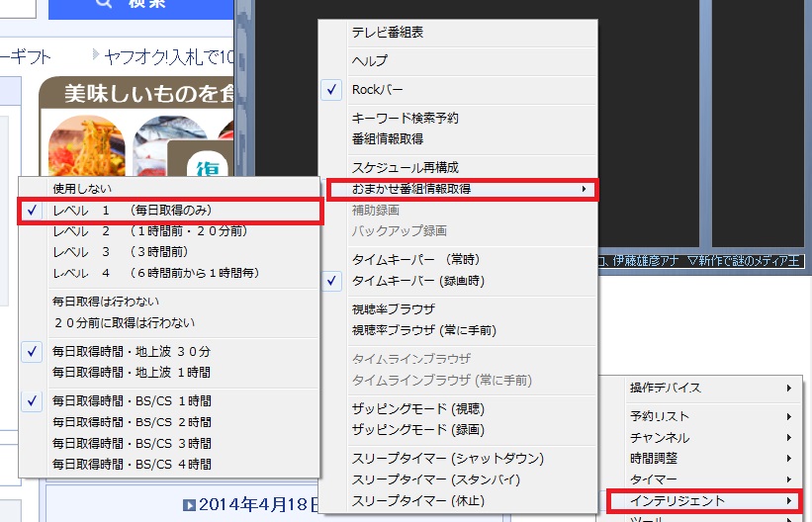Choose キーワード検索予約 menu item
The width and height of the screenshot is (812, 522).
coord(405,119)
